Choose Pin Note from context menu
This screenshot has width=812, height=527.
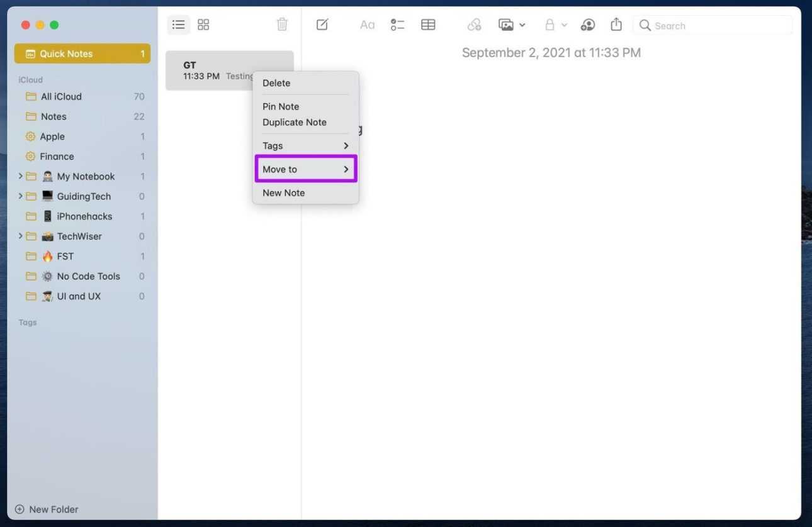(281, 106)
